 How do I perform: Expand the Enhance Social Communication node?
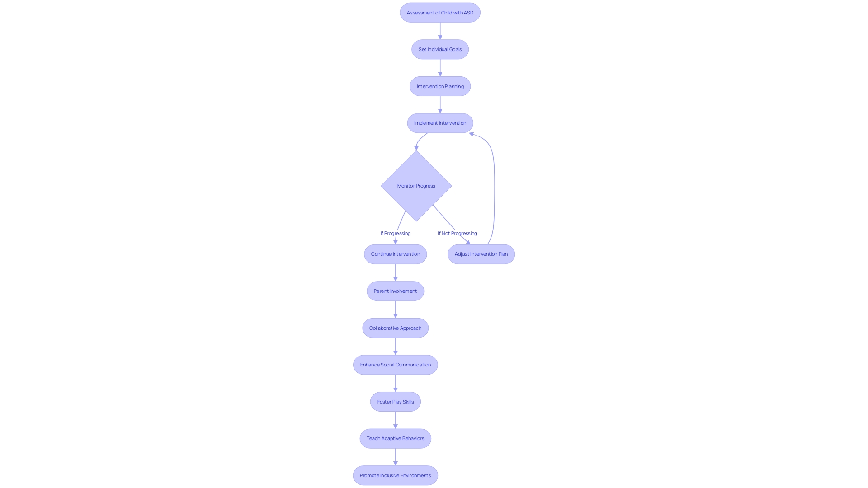pyautogui.click(x=395, y=364)
